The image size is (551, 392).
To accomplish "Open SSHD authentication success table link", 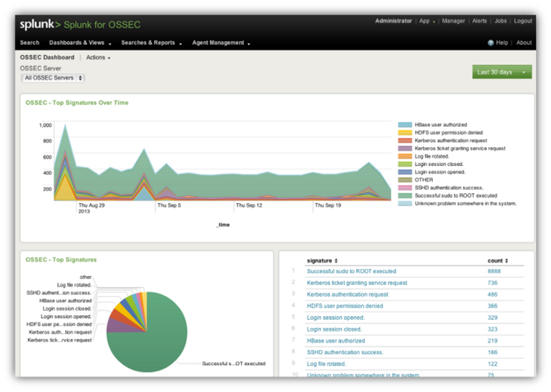I will pos(345,352).
